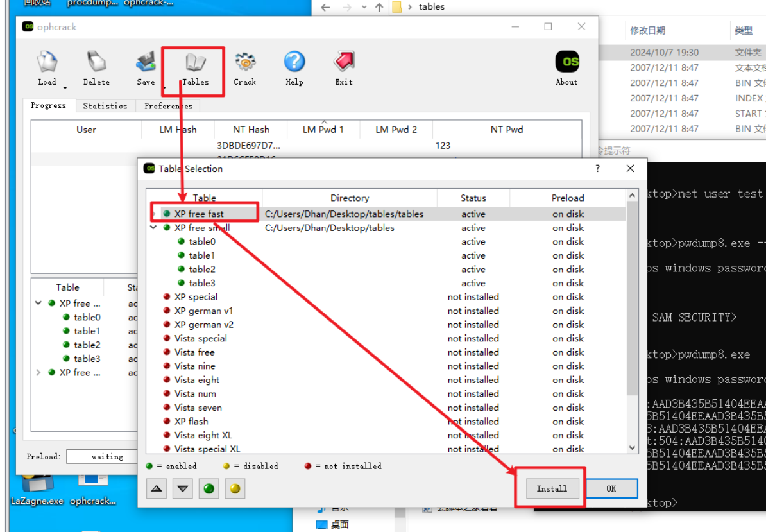This screenshot has width=766, height=532.
Task: Select the Vista special XL table row
Action: [386, 449]
